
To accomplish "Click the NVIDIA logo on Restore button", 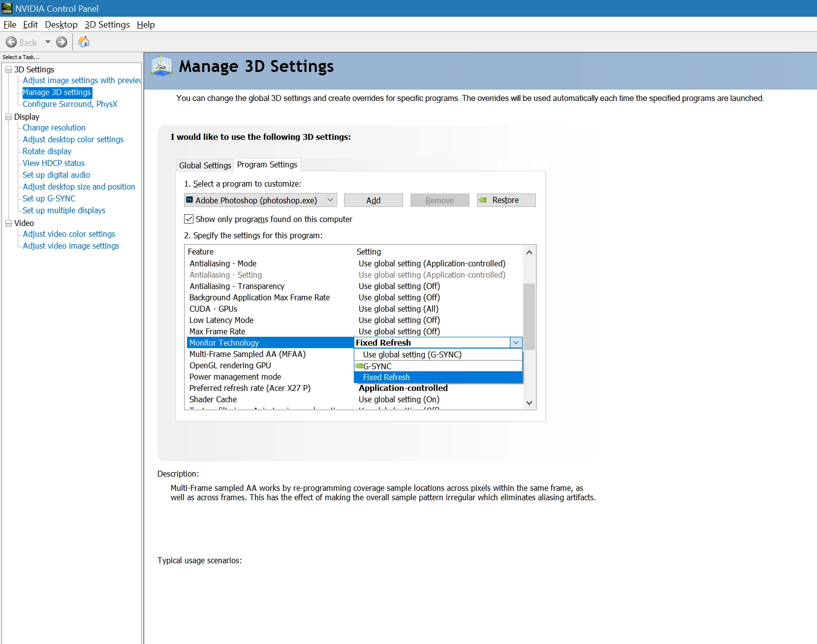I will [483, 200].
